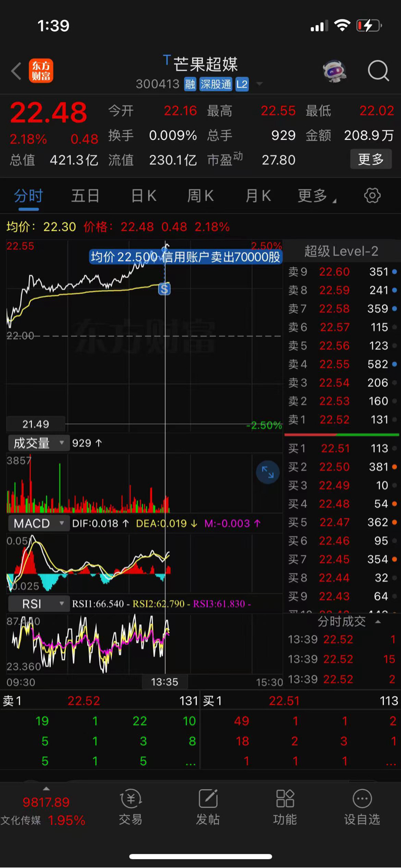
Task: Open the RSI indicator dropdown
Action: (x=38, y=604)
